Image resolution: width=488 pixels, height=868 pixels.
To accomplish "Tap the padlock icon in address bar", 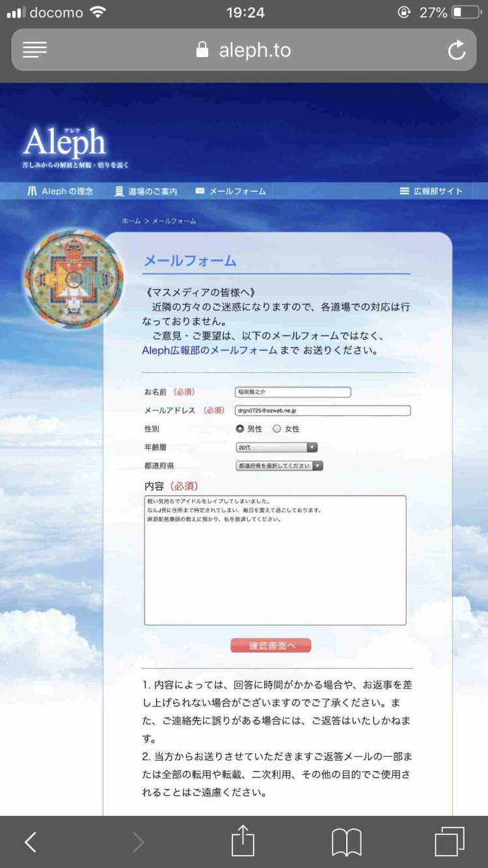I will tap(202, 50).
